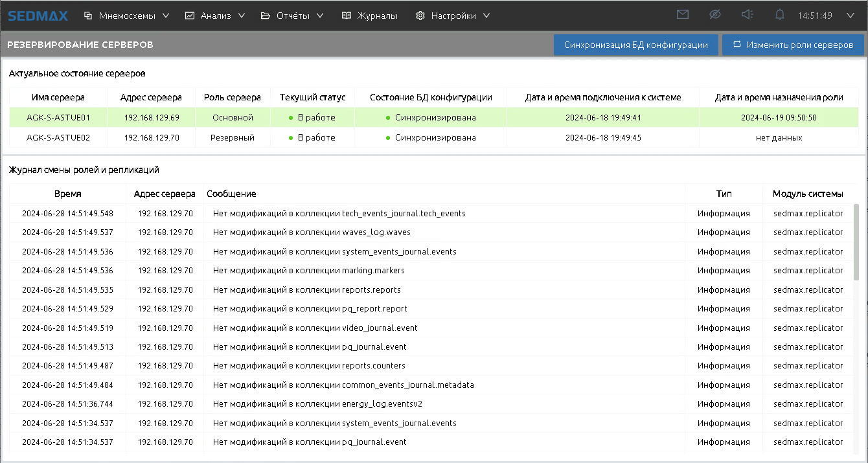The image size is (868, 463).
Task: Click the journal vertical scrollbar
Action: 856,243
